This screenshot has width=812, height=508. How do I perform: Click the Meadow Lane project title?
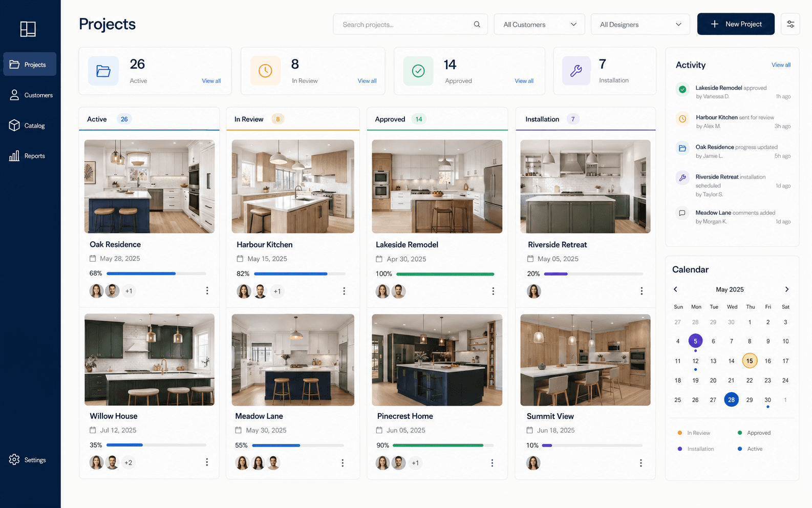(259, 416)
